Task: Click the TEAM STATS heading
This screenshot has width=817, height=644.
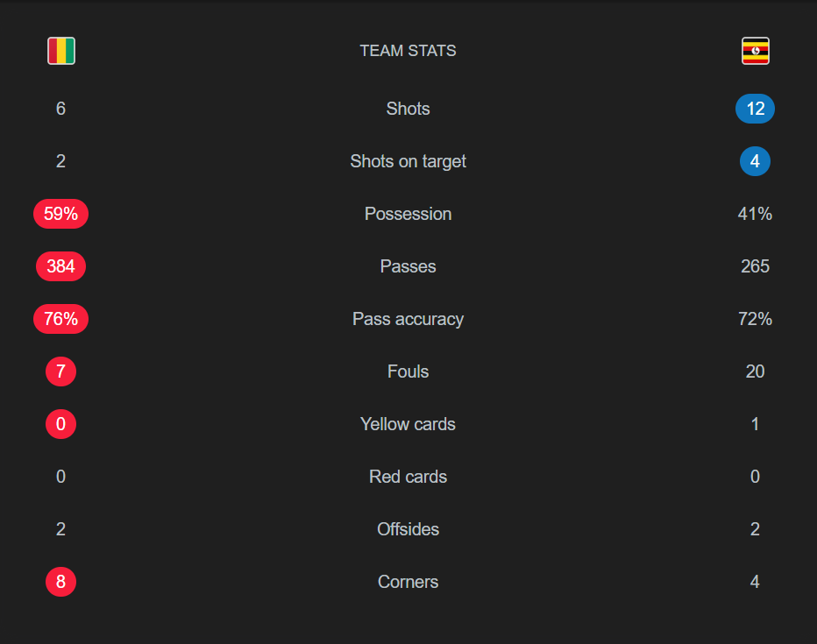Action: click(408, 51)
